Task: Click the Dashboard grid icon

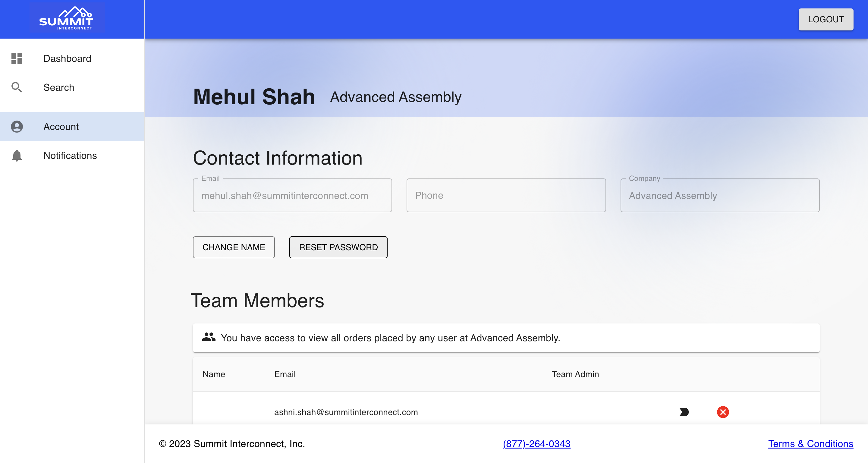Action: pyautogui.click(x=17, y=58)
